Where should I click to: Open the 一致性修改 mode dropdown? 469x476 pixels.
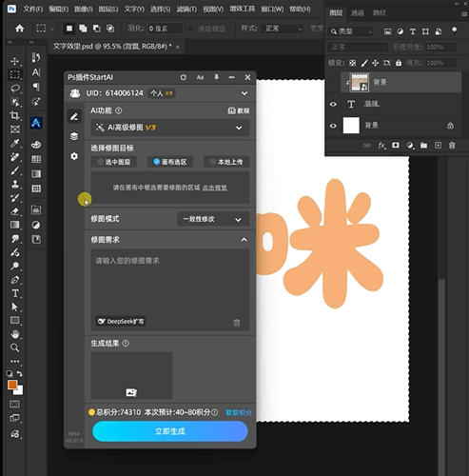click(213, 219)
